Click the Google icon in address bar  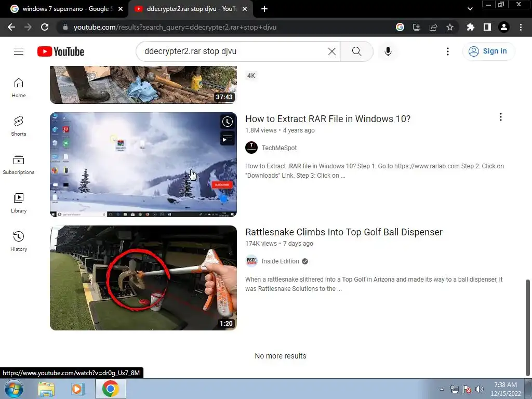(x=400, y=27)
